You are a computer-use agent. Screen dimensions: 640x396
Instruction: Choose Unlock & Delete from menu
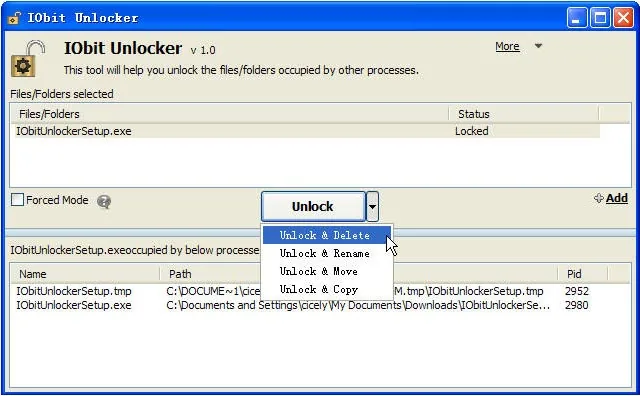[x=324, y=235]
